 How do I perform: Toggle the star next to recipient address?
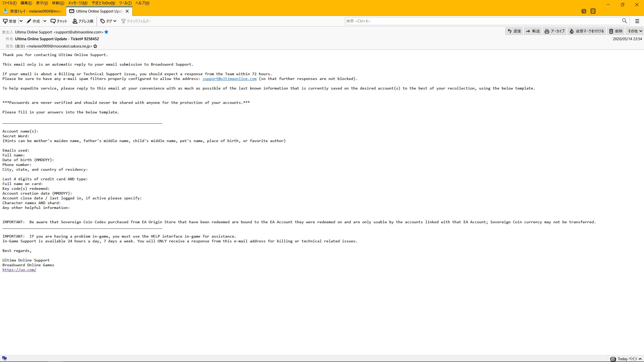[x=95, y=46]
